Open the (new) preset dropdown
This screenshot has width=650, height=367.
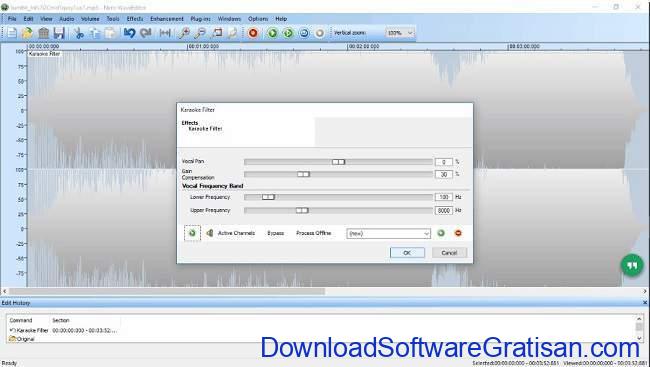pyautogui.click(x=388, y=233)
